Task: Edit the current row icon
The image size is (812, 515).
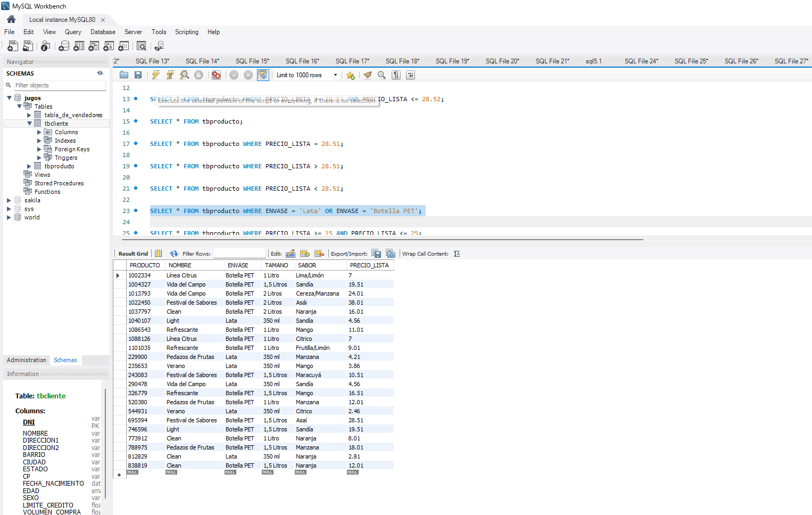Action: (291, 254)
